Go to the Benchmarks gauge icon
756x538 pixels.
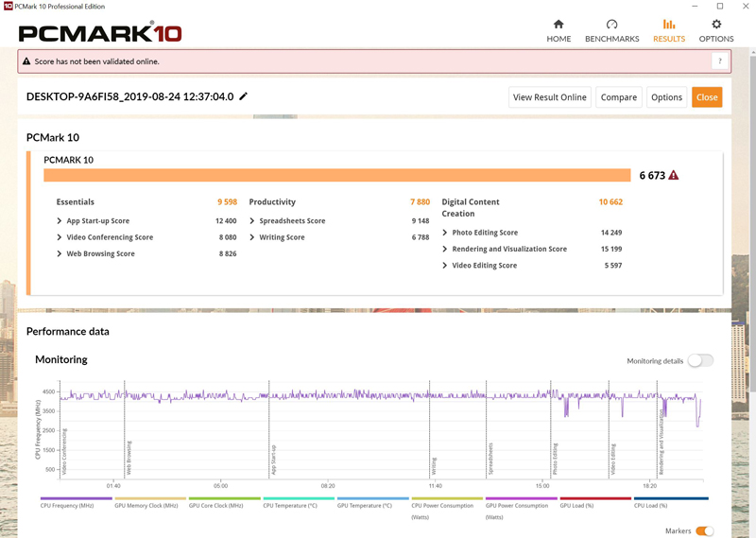pyautogui.click(x=611, y=25)
